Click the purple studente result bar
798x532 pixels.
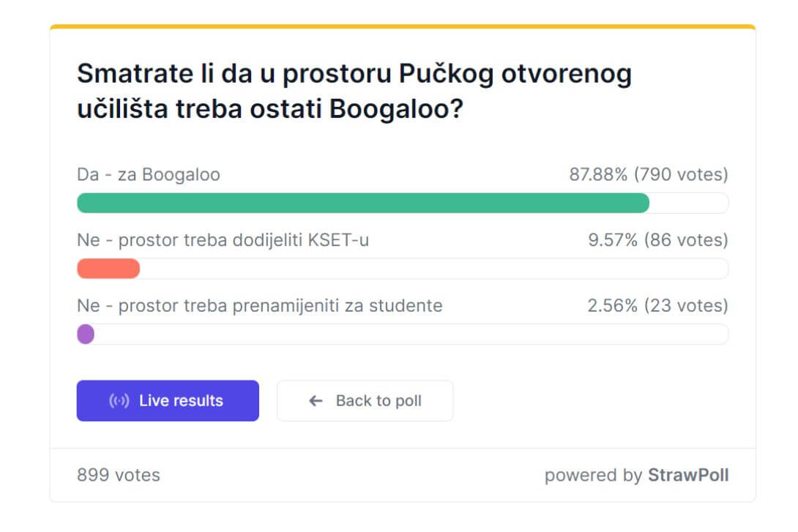tap(86, 334)
